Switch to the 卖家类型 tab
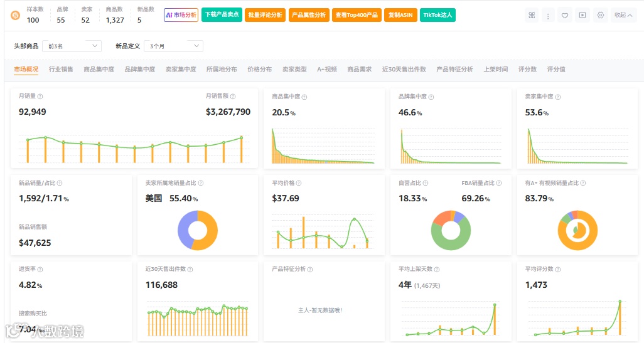This screenshot has height=343, width=644. pyautogui.click(x=294, y=70)
